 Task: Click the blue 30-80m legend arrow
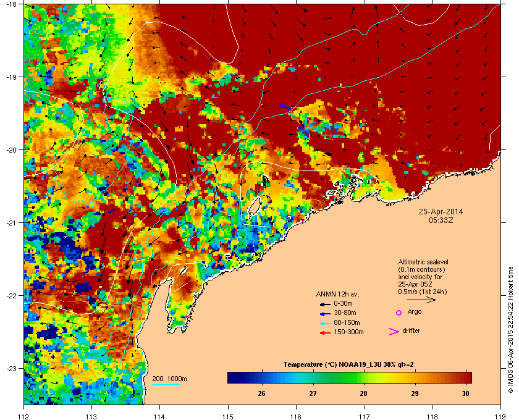click(325, 314)
